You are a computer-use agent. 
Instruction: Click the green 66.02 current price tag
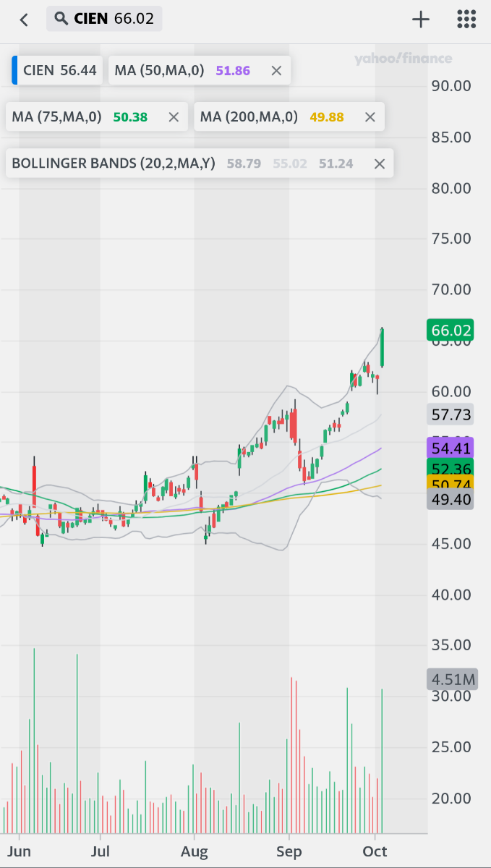451,331
